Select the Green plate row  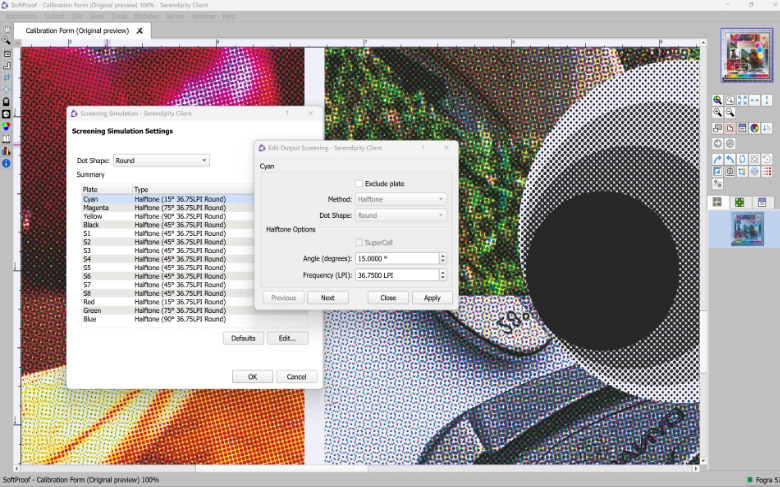168,310
